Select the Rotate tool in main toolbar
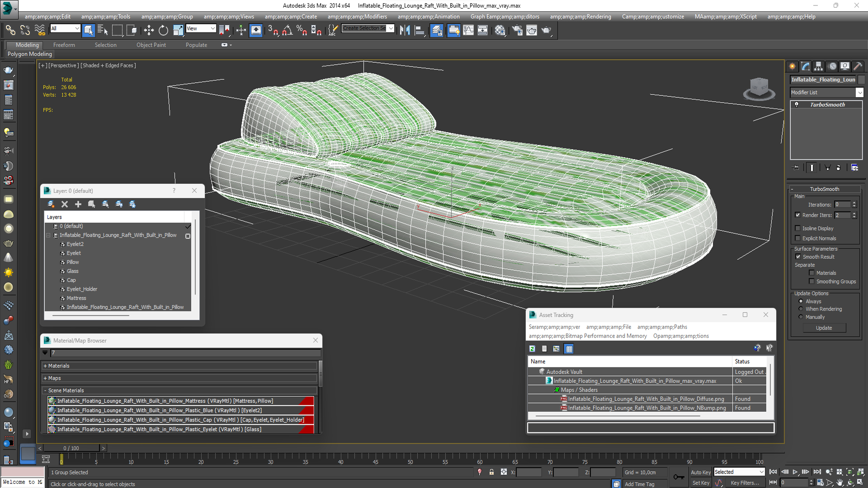Viewport: 868px width, 488px height. coord(163,30)
